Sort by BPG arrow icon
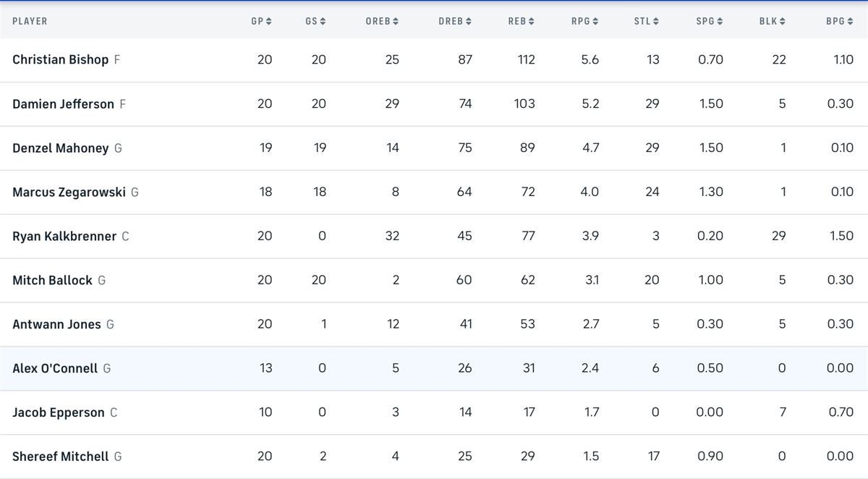868x479 pixels. pos(851,22)
